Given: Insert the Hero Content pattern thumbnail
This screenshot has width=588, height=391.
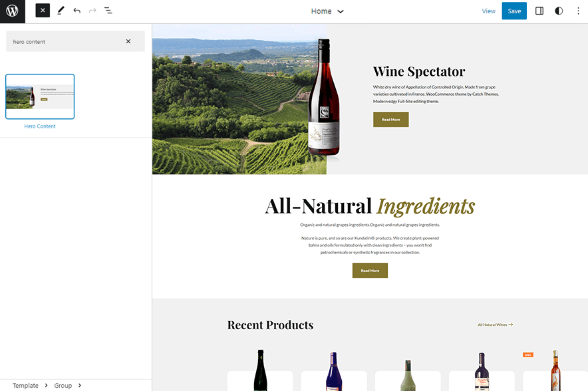Looking at the screenshot, I should point(40,96).
